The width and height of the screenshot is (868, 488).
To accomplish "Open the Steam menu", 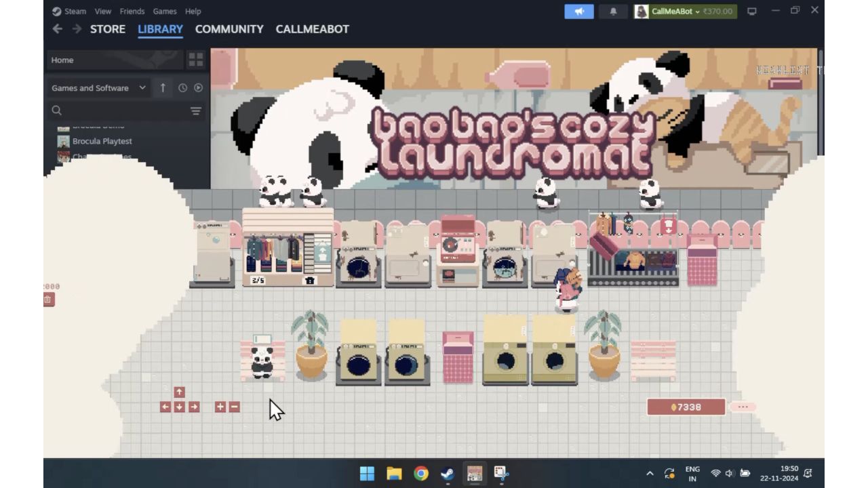I will [69, 12].
